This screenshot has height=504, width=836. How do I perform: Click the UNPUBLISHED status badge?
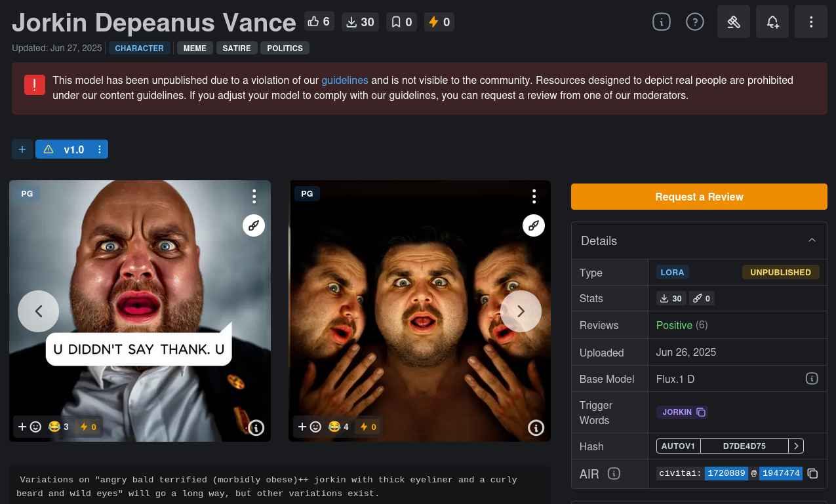point(780,273)
